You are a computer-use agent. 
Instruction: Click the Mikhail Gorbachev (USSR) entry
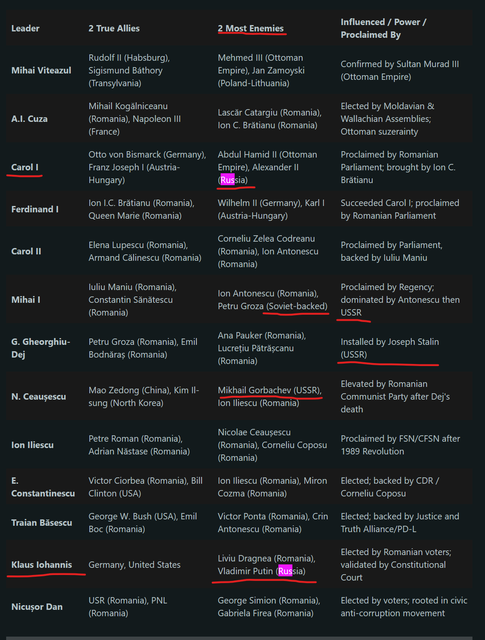269,390
